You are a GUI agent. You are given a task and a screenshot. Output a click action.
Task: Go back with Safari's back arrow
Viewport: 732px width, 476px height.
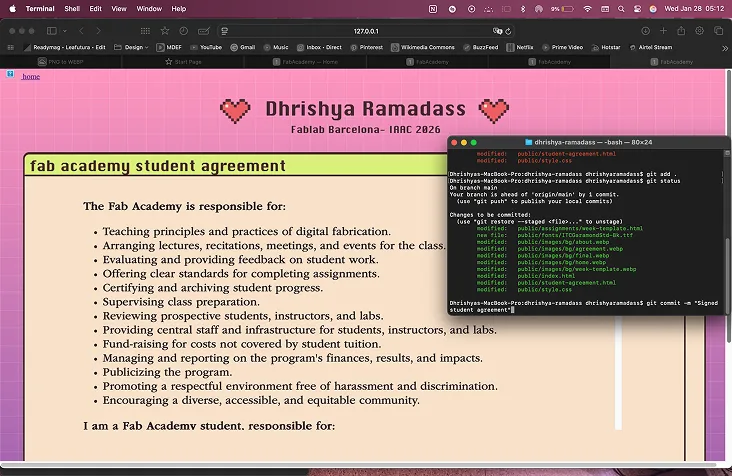pyautogui.click(x=81, y=31)
